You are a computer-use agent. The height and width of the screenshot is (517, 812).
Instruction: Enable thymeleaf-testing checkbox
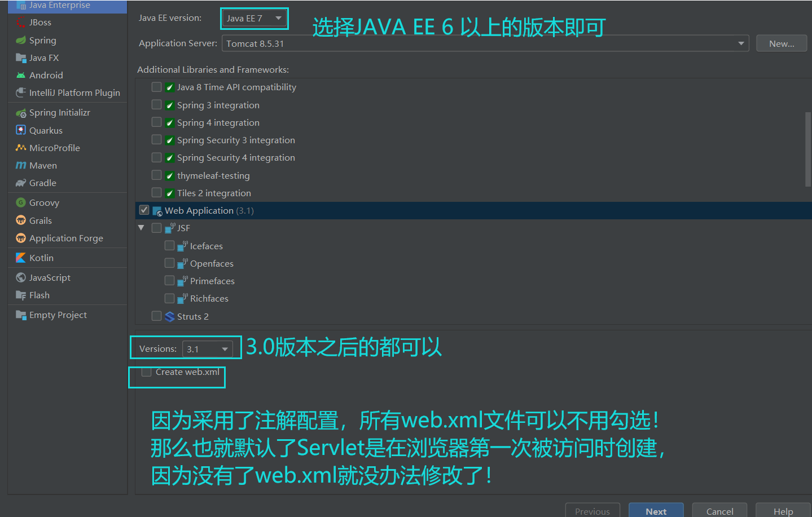point(157,175)
